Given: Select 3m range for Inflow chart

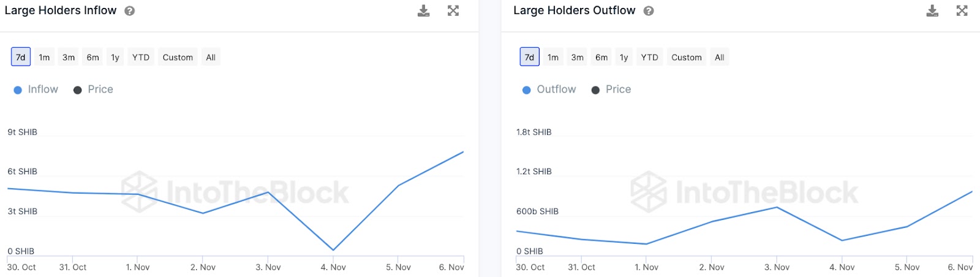Looking at the screenshot, I should point(69,57).
